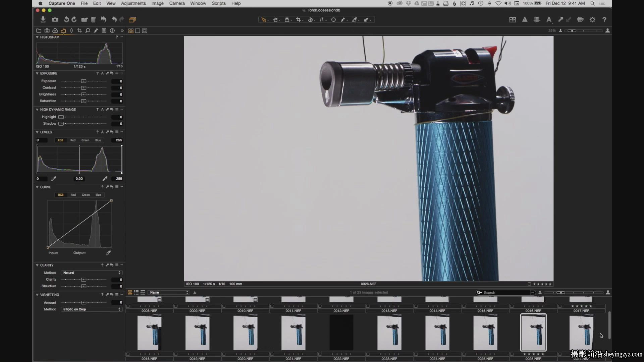Screen dimensions: 644x362
Task: Open the Library folder tool tab
Action: [39, 31]
